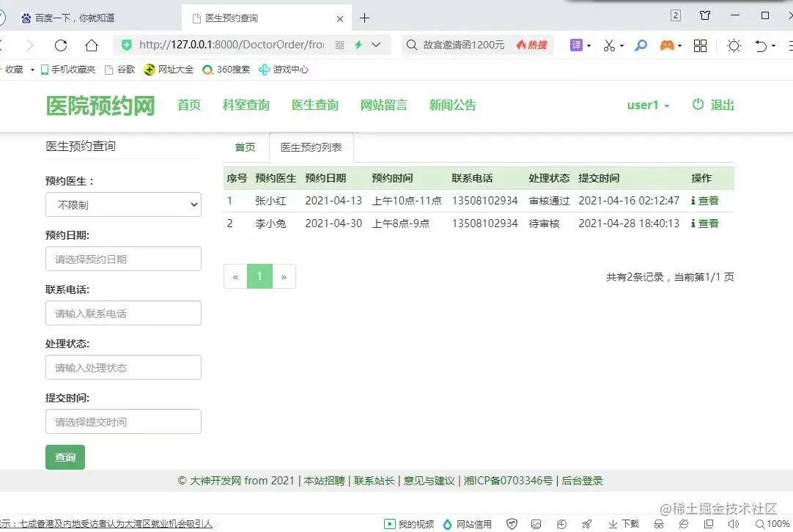Image resolution: width=793 pixels, height=532 pixels.
Task: Go to 首页 in the top navigation
Action: [189, 106]
